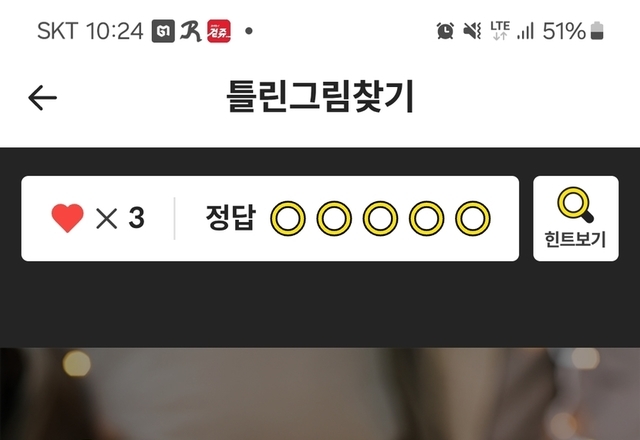The image size is (640, 440).
Task: Tap the blurred puzzle photo
Action: pos(320,393)
